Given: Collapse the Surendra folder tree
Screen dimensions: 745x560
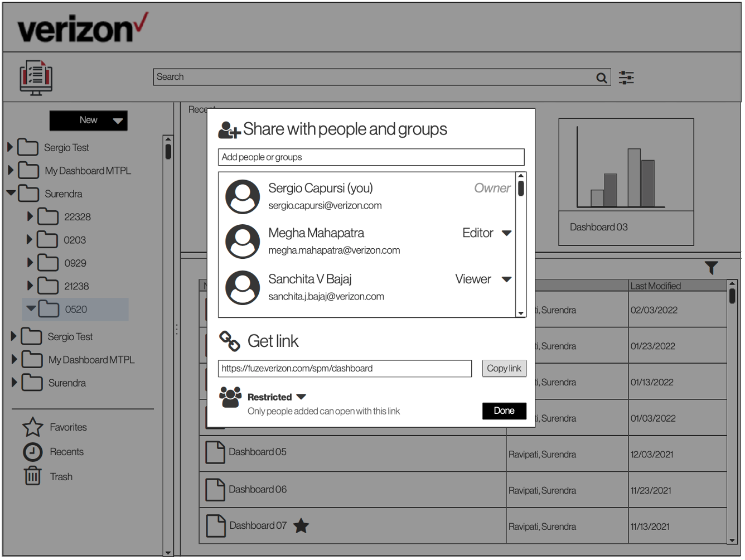Looking at the screenshot, I should [x=12, y=194].
